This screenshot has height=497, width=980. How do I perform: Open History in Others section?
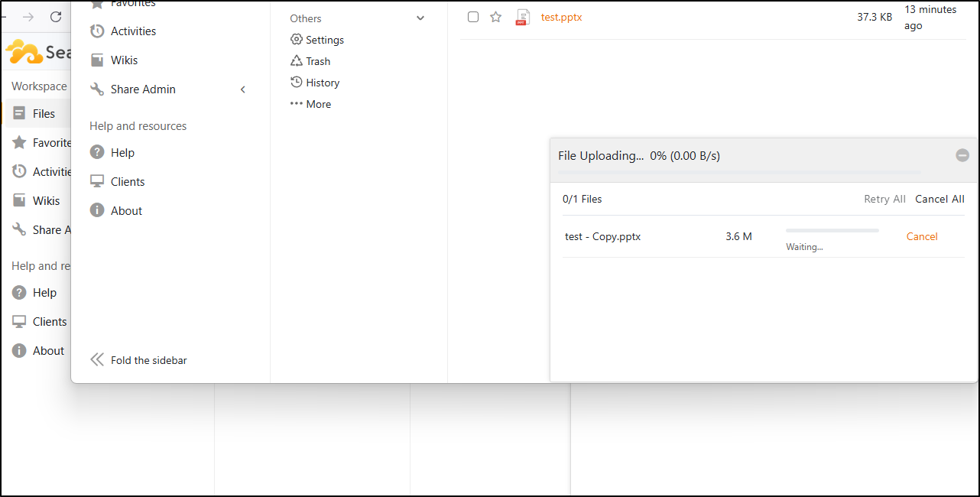315,83
